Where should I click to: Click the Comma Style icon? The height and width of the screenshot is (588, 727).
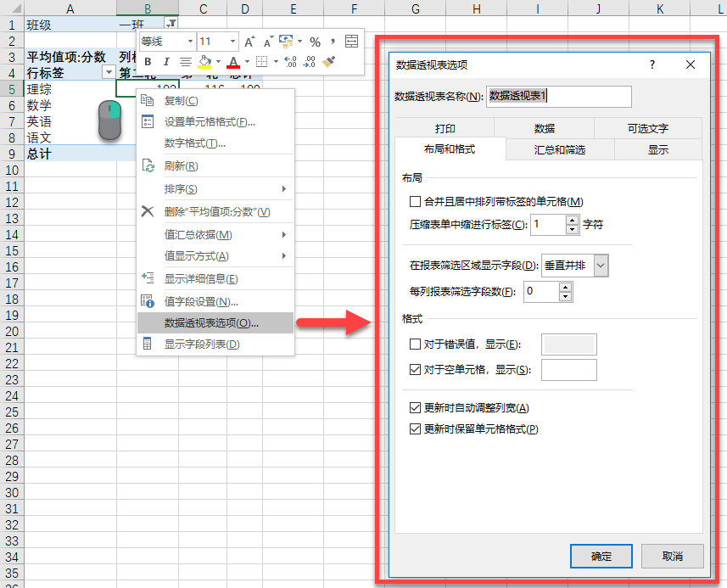[333, 41]
